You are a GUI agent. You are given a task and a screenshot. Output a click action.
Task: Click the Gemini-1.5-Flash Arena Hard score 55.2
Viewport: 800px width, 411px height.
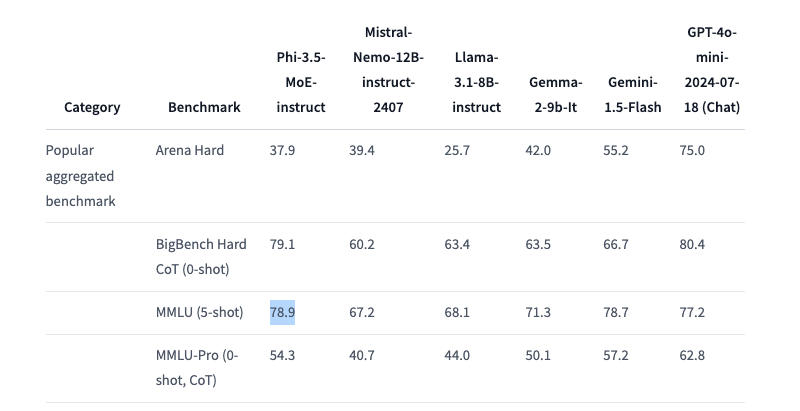coord(615,151)
